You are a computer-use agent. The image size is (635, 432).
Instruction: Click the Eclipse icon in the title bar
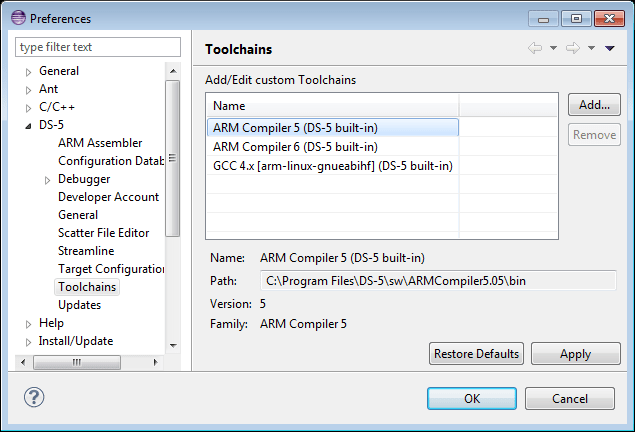click(x=18, y=18)
